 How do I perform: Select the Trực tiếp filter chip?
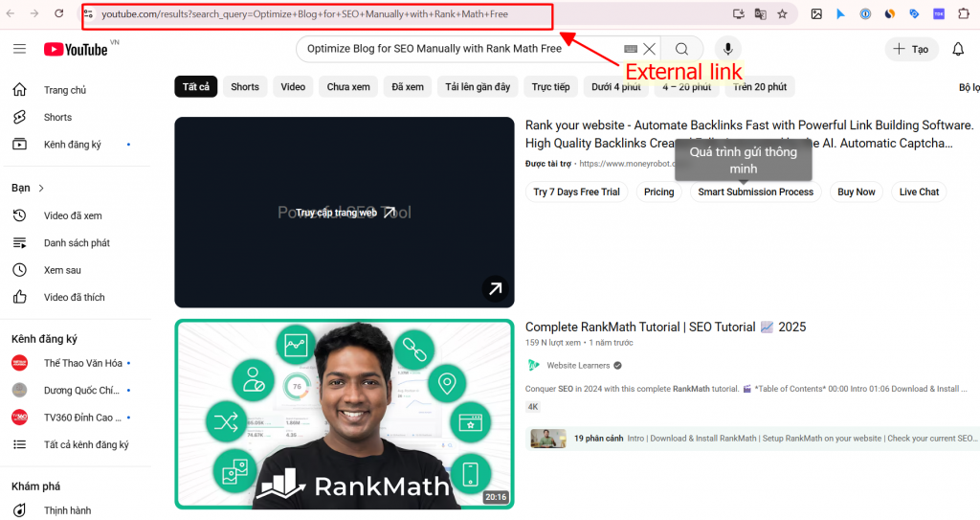(x=550, y=87)
